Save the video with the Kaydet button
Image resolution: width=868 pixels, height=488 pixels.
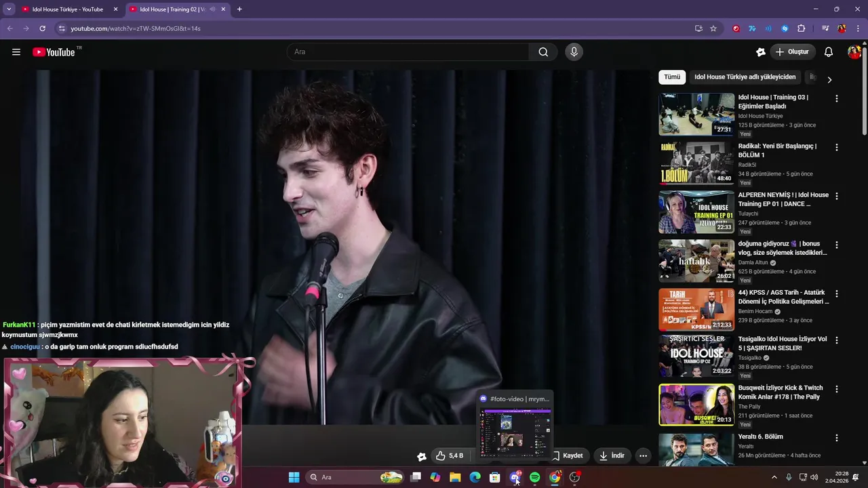pyautogui.click(x=568, y=455)
